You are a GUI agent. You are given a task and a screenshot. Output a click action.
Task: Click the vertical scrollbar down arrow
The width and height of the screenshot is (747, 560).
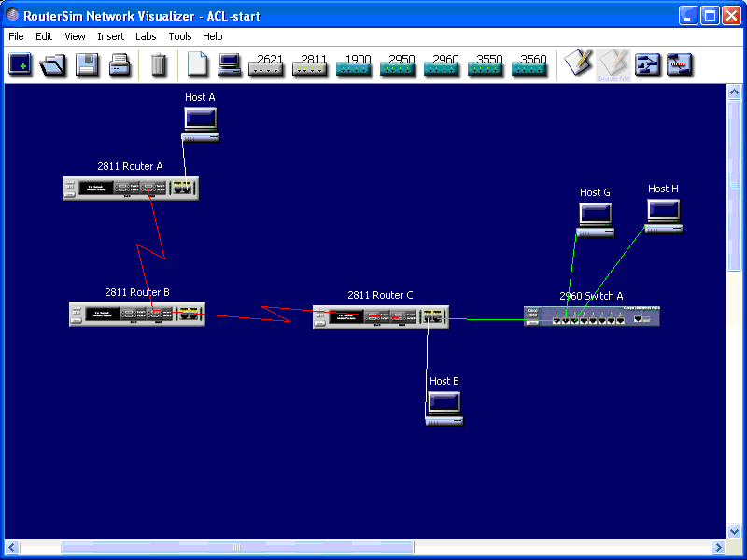point(734,531)
